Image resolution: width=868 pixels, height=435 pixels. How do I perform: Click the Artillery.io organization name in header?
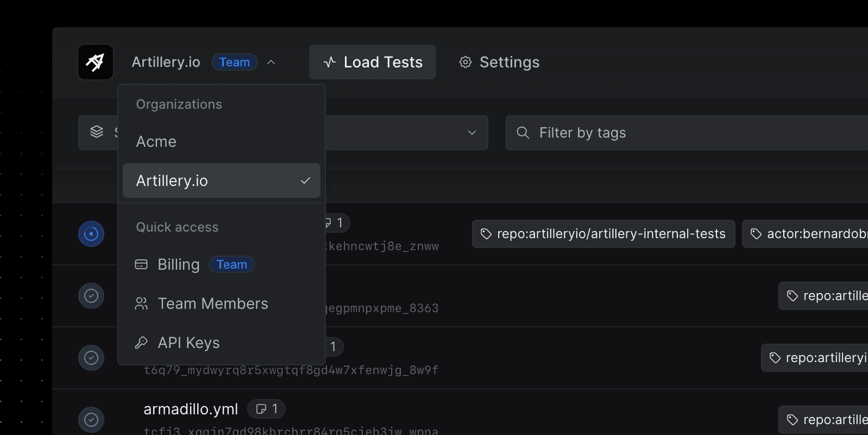point(166,62)
